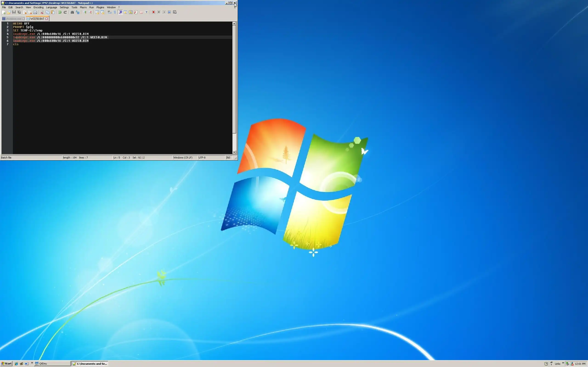This screenshot has height=367, width=588.
Task: Click the Save file toolbar icon
Action: point(14,12)
